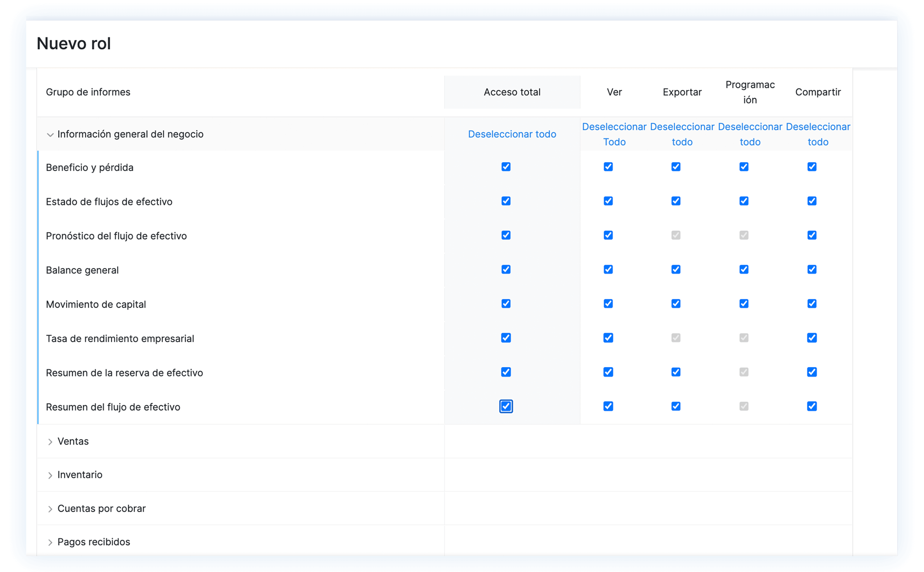Uncheck Ver for Estado de flujos de efectivo

click(608, 201)
